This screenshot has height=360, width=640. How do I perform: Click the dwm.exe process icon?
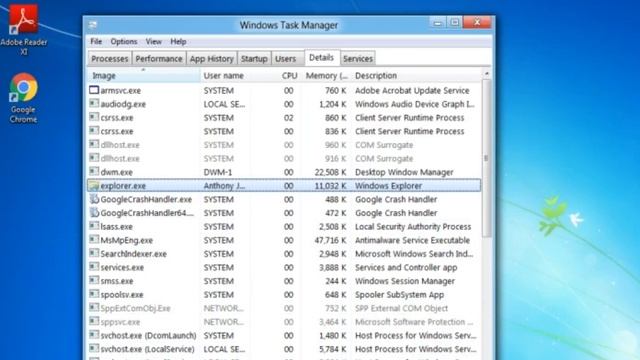[94, 171]
